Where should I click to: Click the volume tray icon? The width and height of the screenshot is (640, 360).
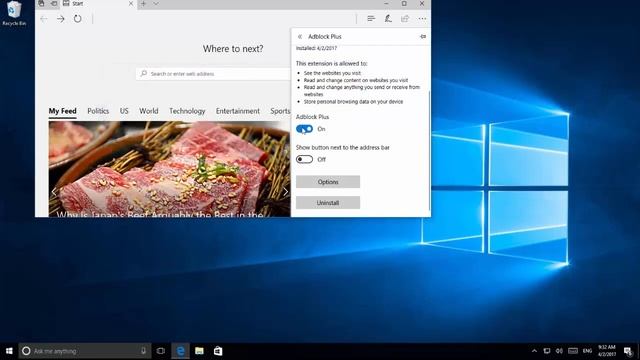[559, 351]
